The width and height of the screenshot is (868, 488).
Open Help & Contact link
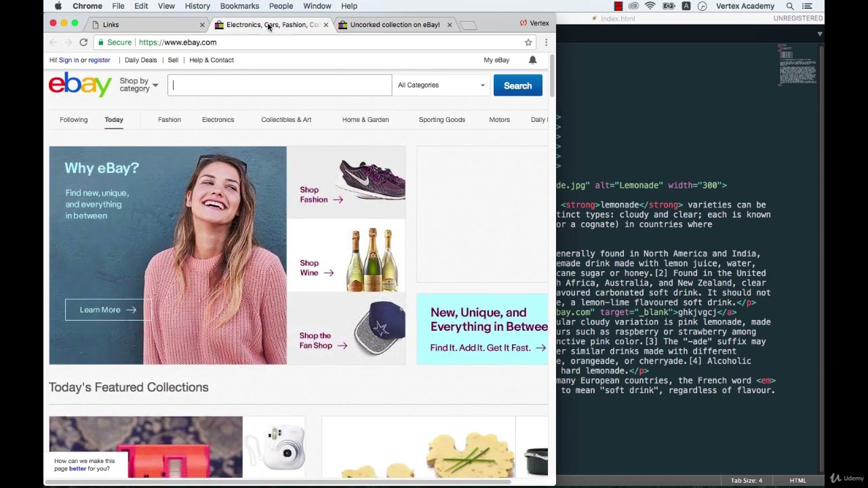pos(212,60)
